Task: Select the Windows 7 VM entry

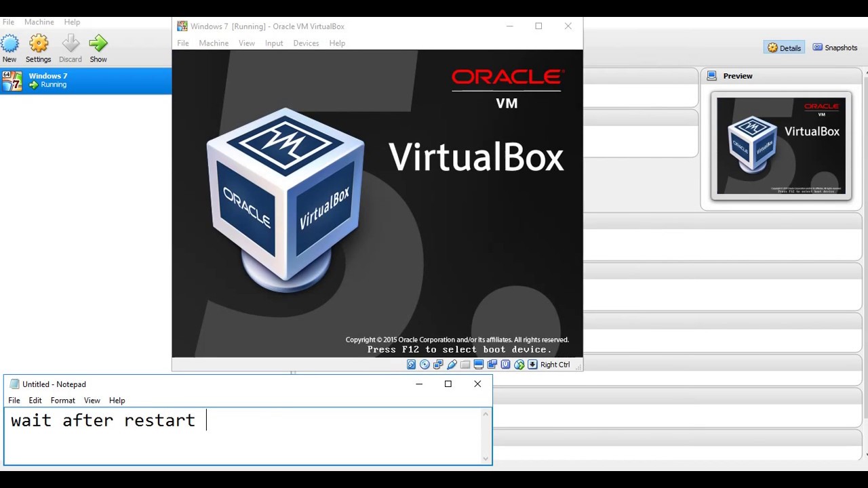Action: [x=85, y=81]
